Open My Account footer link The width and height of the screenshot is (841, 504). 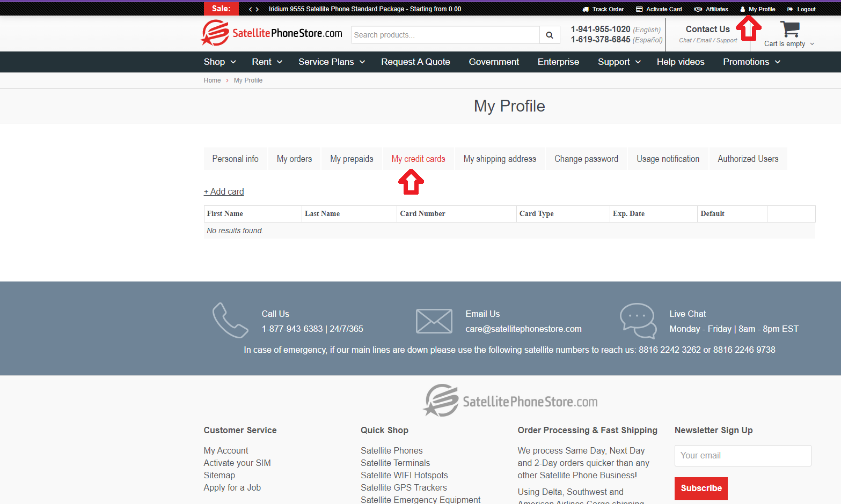[226, 451]
